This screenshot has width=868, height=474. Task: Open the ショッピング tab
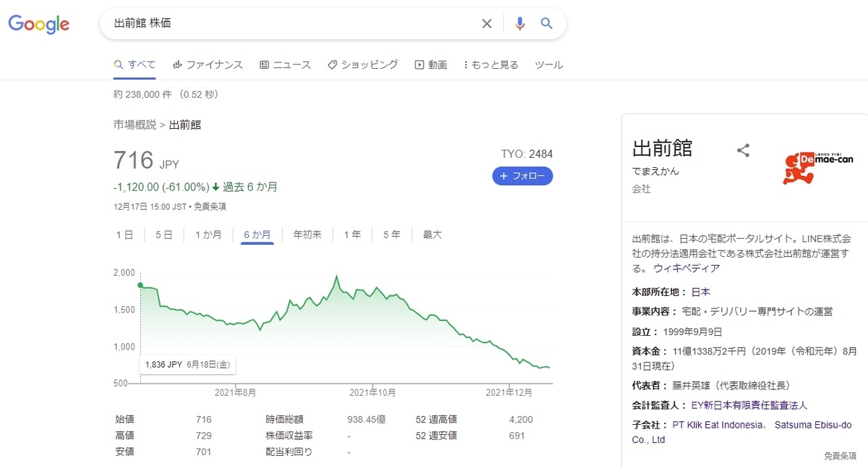pos(362,64)
